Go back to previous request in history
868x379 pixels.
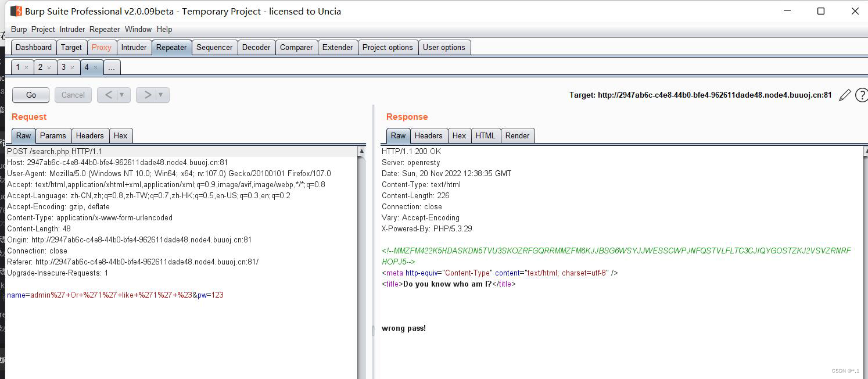tap(108, 95)
